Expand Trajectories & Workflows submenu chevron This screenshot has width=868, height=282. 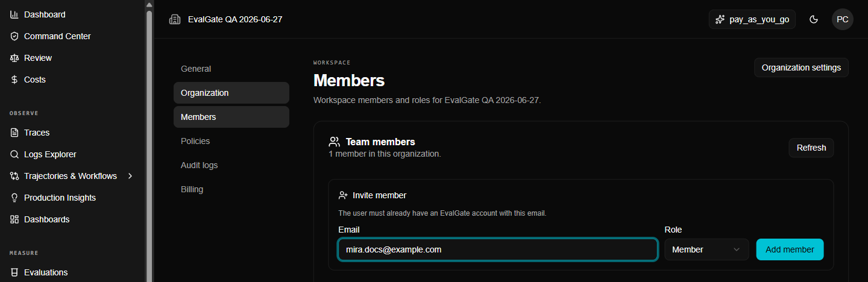[x=130, y=176]
